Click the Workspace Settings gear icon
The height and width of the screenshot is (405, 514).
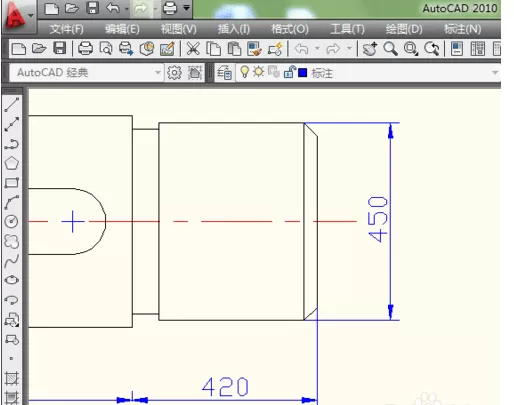[x=174, y=72]
